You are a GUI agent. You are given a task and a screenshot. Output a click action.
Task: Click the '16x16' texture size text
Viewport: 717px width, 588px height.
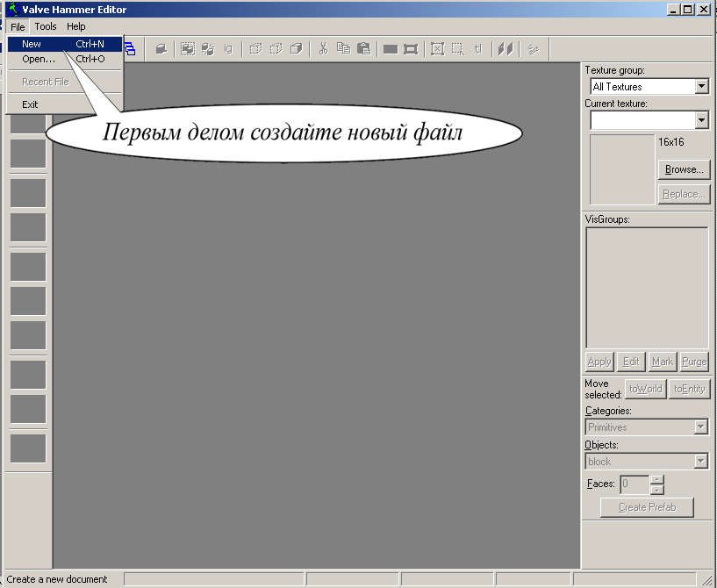[670, 142]
